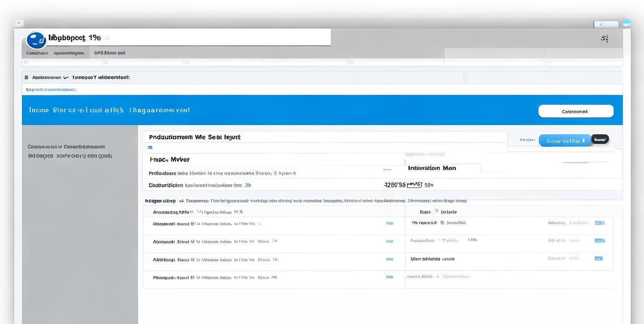644x324 pixels.
Task: Click the blue icon in first Alfsoescalt row
Action: (389, 223)
